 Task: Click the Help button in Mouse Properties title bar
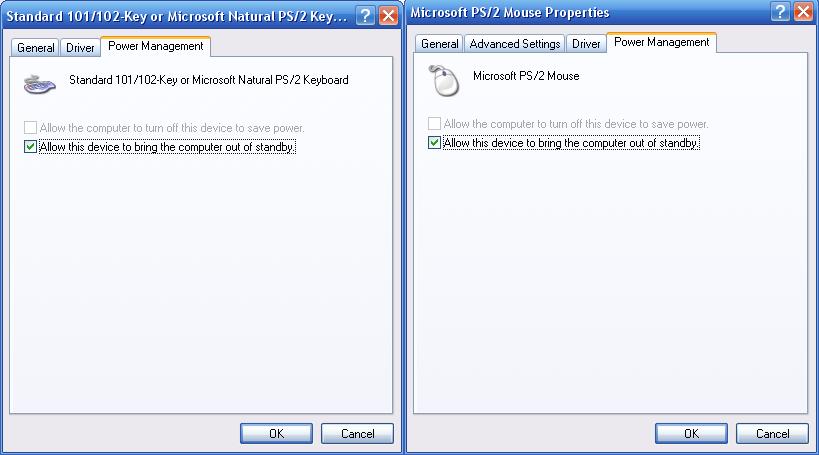780,13
